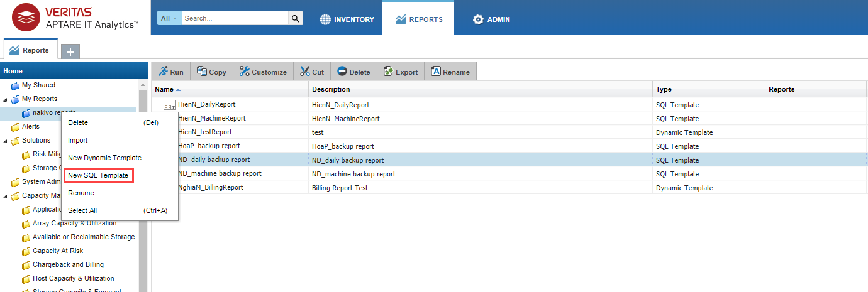Switch to the Inventory tab
868x292 pixels.
click(347, 19)
